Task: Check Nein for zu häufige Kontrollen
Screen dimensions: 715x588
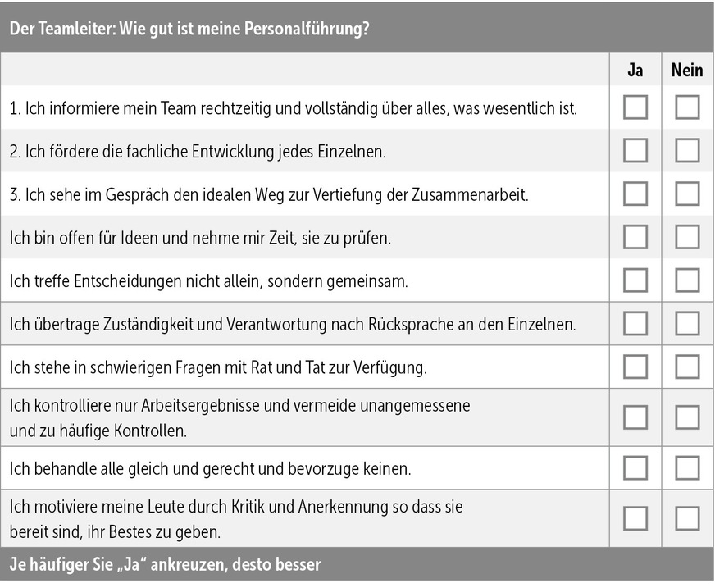Action: point(687,417)
